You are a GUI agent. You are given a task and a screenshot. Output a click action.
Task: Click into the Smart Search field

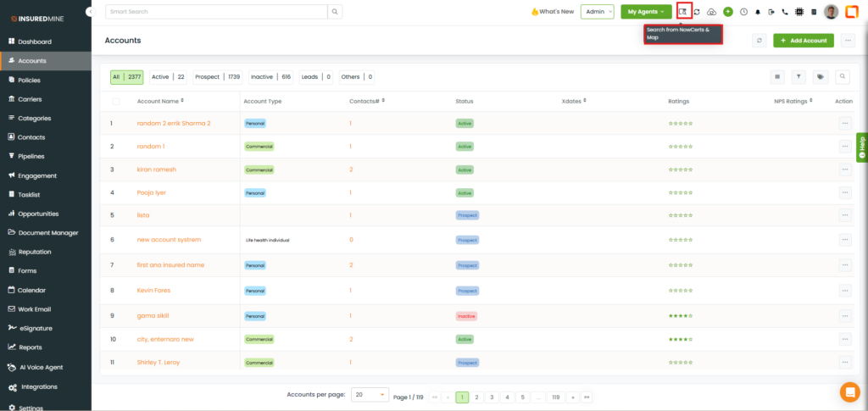tap(216, 12)
